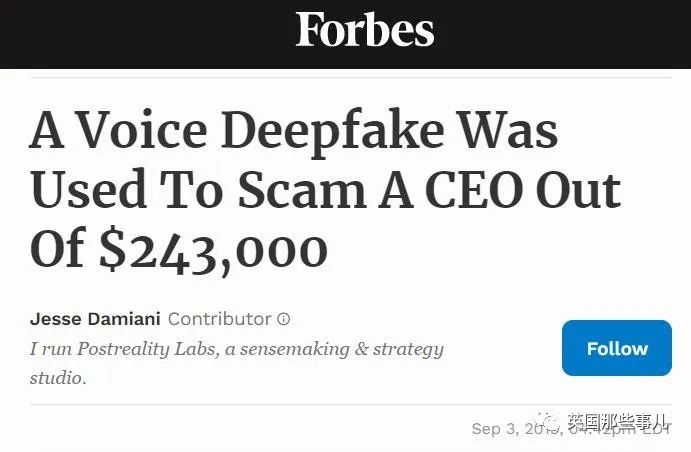691x452 pixels.
Task: Click the word 'Deepfake' in the headline
Action: pos(333,130)
